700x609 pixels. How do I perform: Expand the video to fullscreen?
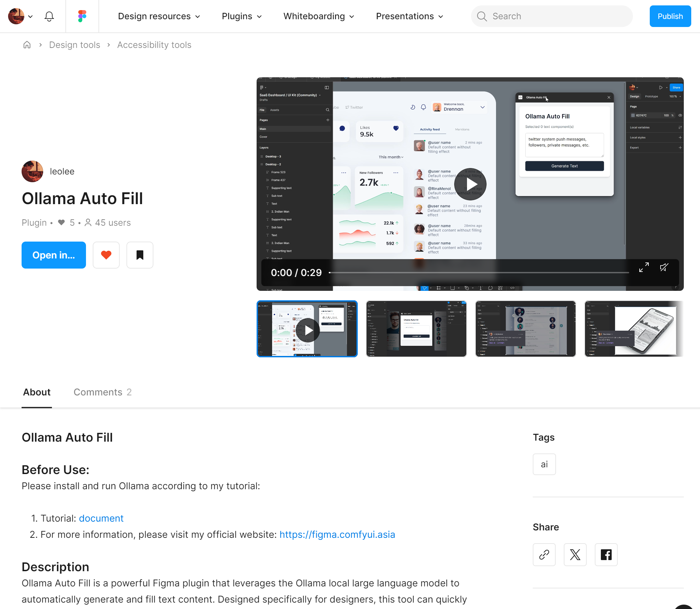[644, 268]
